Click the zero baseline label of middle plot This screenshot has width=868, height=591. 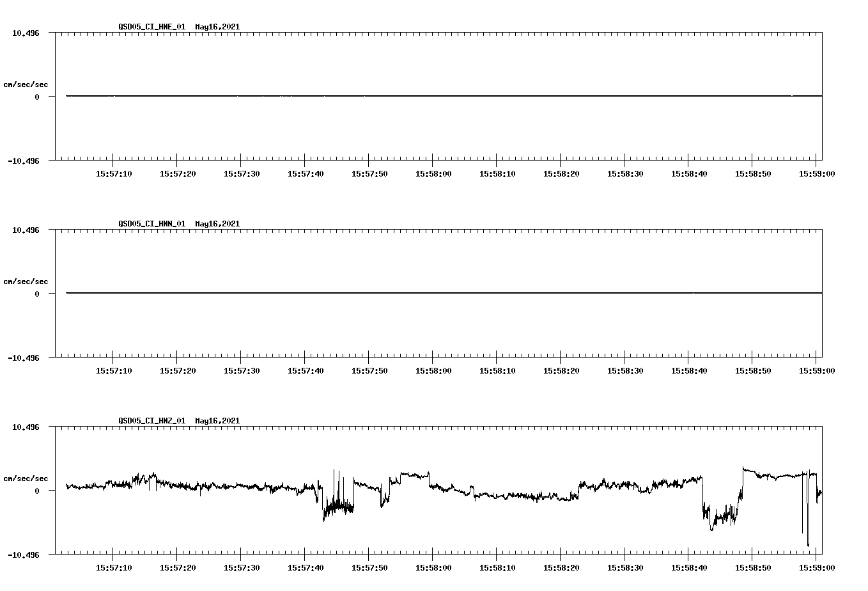(36, 293)
